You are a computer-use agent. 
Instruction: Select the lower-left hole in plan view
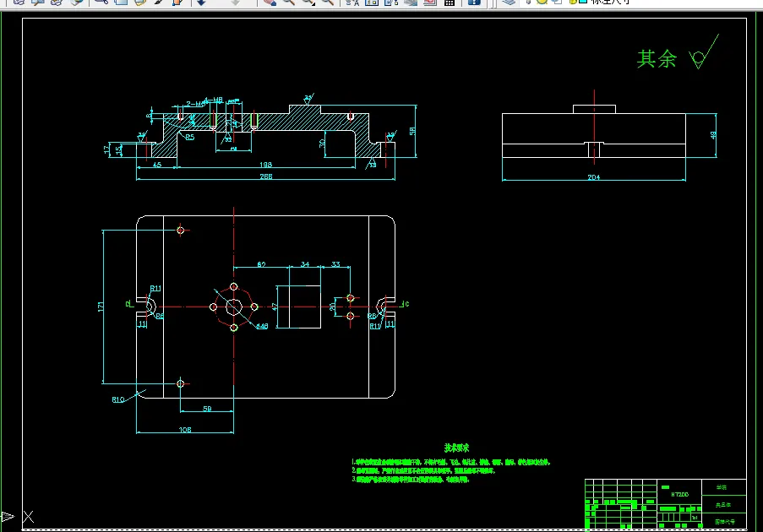(181, 383)
